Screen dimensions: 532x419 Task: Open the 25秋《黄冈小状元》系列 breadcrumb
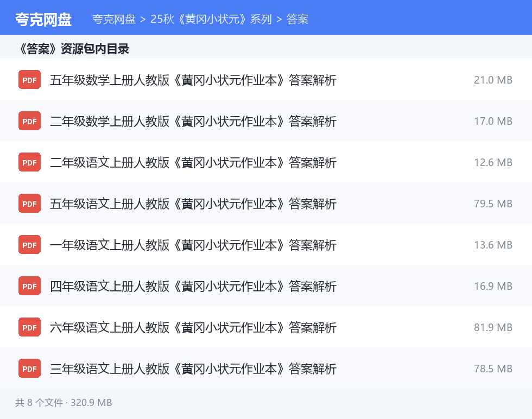tap(211, 19)
